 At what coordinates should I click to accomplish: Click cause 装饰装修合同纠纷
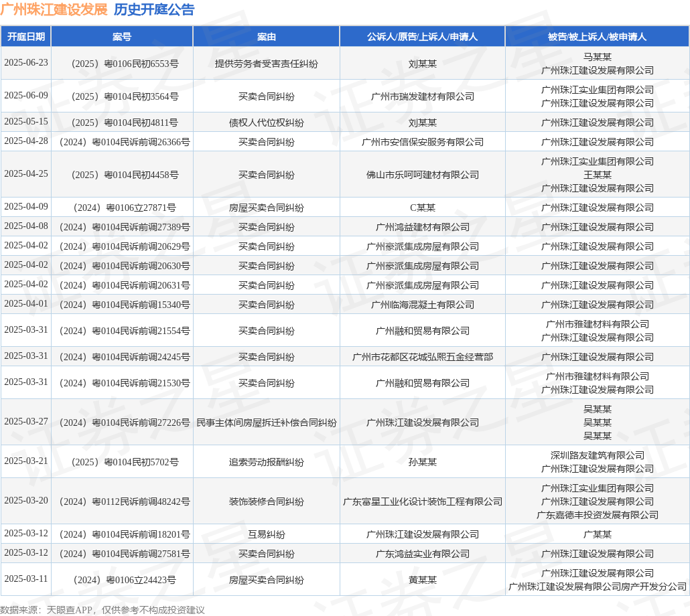tap(266, 502)
